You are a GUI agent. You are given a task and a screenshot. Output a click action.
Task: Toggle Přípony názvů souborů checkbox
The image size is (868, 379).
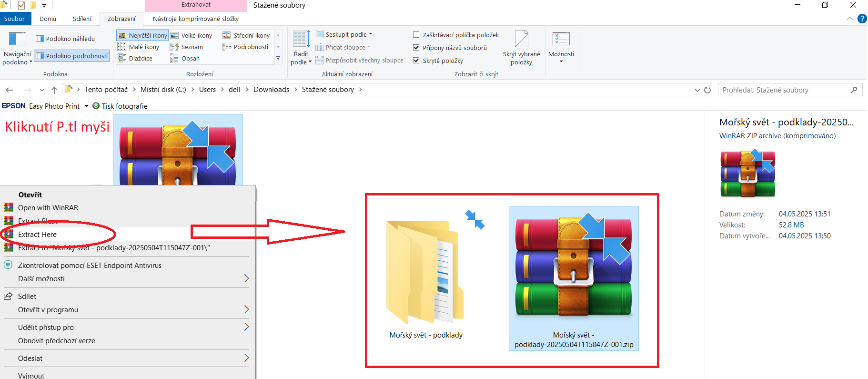[416, 48]
